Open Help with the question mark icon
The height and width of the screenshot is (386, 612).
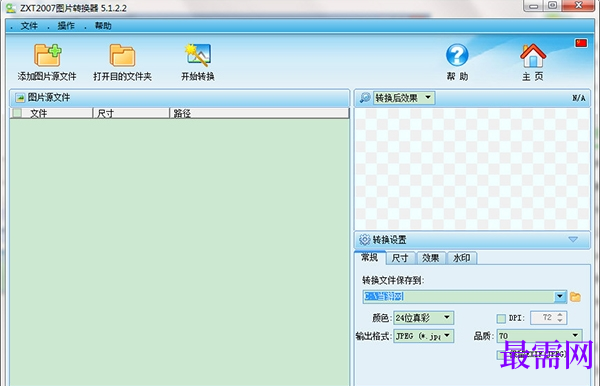(457, 55)
